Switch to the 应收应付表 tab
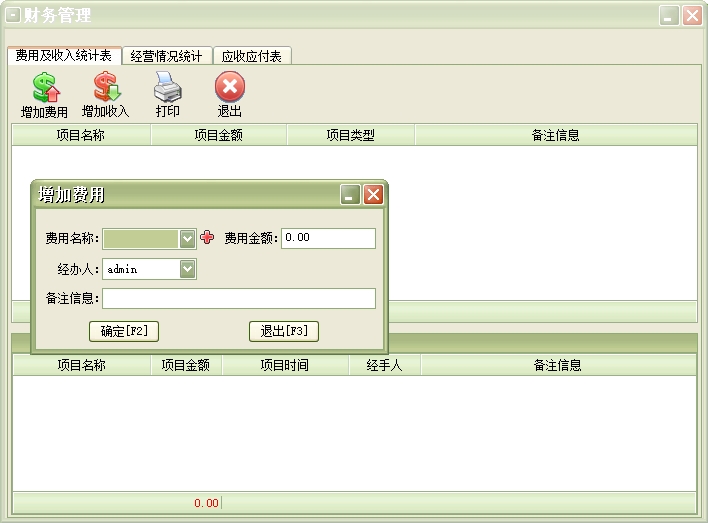 click(251, 56)
